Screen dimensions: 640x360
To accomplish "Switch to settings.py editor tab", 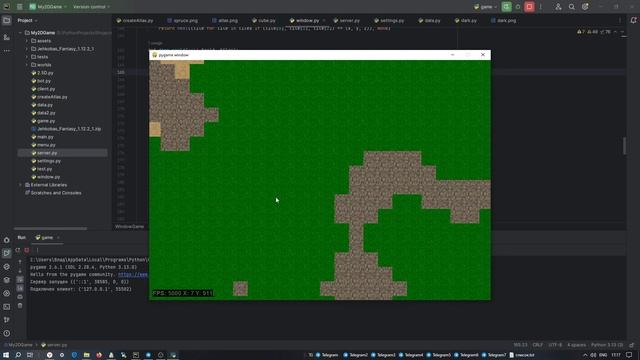I will (389, 20).
